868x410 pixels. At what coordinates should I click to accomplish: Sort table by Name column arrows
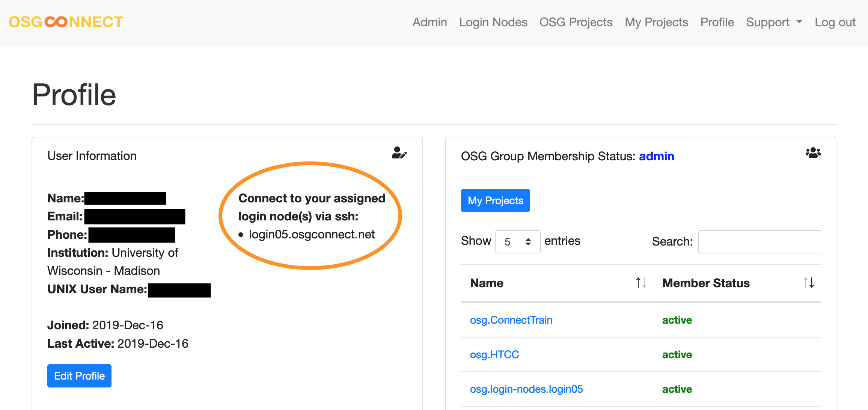[x=640, y=283]
